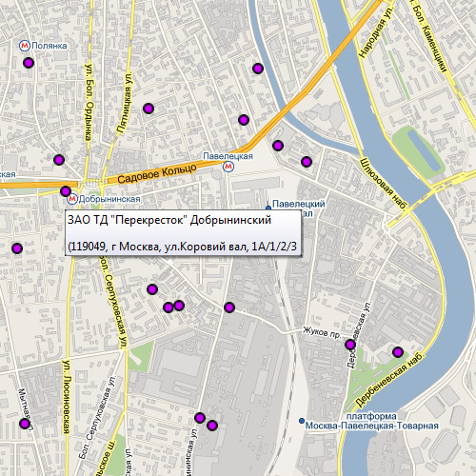Click the purple marker at the west end of Жуков пр.
This screenshot has height=476, width=476.
(x=229, y=307)
